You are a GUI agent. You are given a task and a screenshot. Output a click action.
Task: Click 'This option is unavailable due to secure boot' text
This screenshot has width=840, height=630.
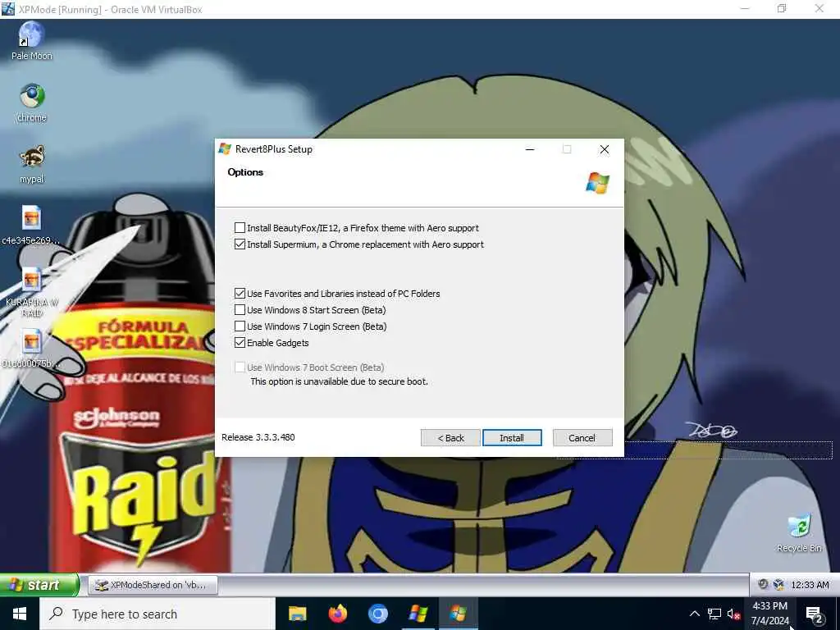pyautogui.click(x=339, y=381)
